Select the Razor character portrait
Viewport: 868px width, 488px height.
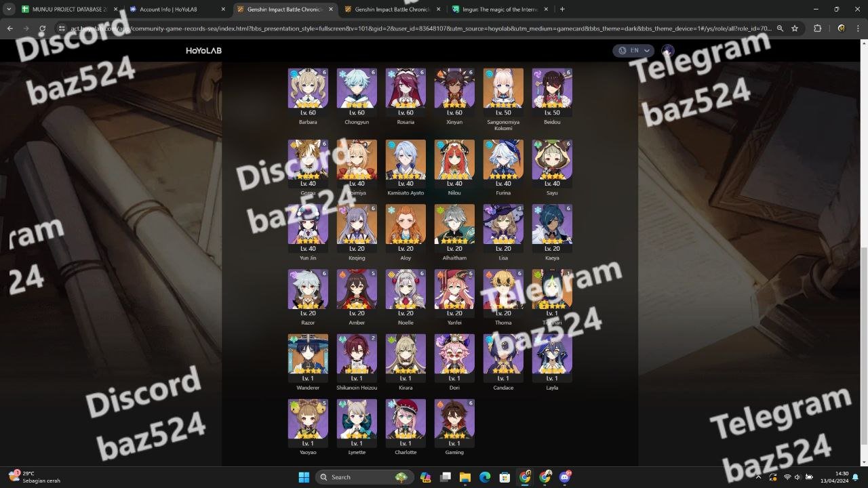click(308, 294)
